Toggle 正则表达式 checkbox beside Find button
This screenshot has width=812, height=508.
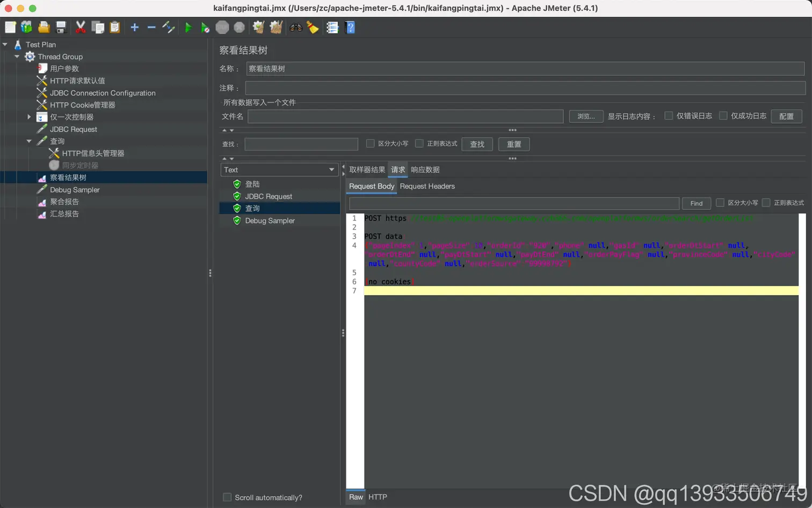point(766,203)
